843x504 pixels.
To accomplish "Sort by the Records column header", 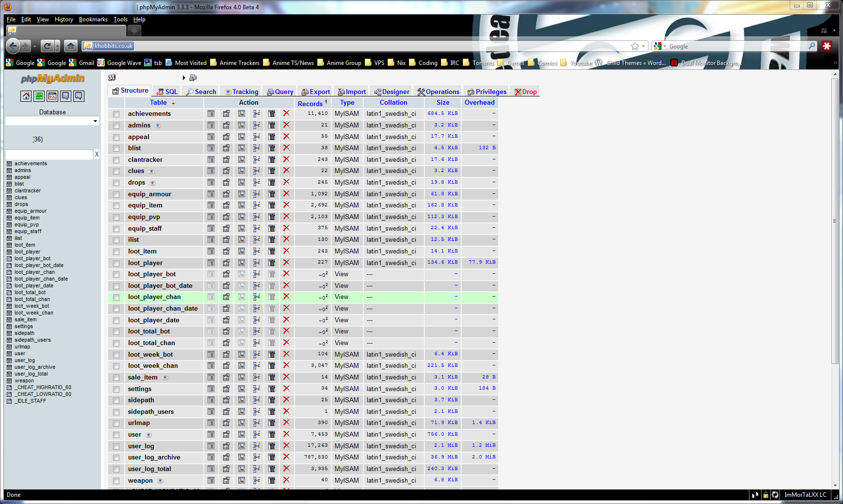I will [310, 103].
